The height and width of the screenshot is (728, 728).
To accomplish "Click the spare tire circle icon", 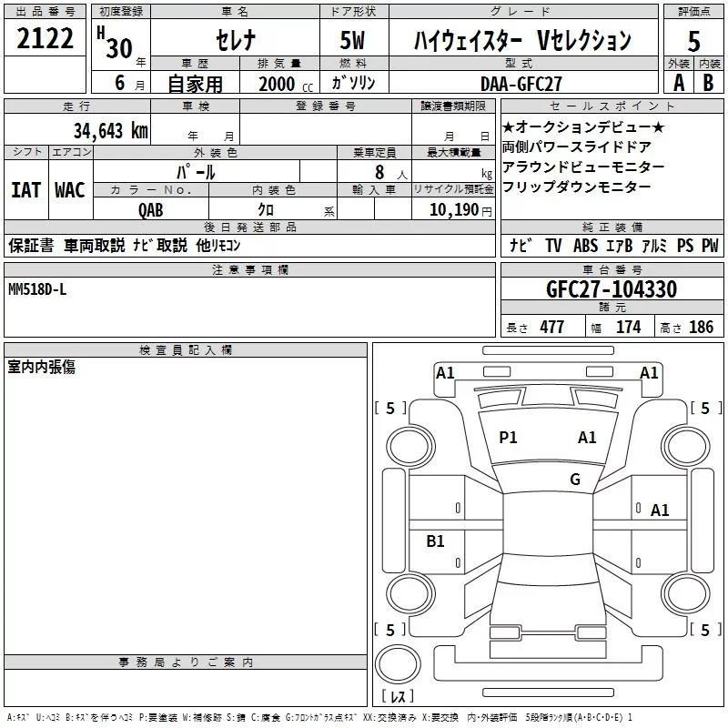I will (398, 664).
